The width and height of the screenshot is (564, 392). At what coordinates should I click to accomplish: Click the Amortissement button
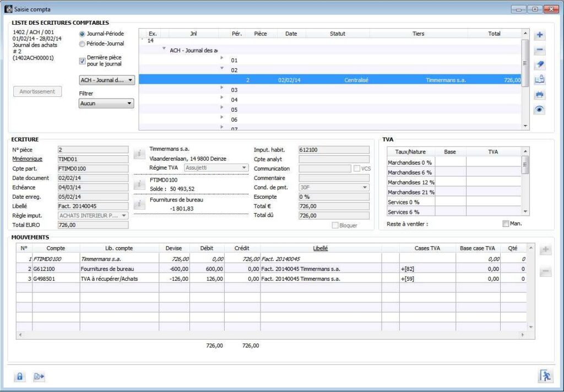37,91
